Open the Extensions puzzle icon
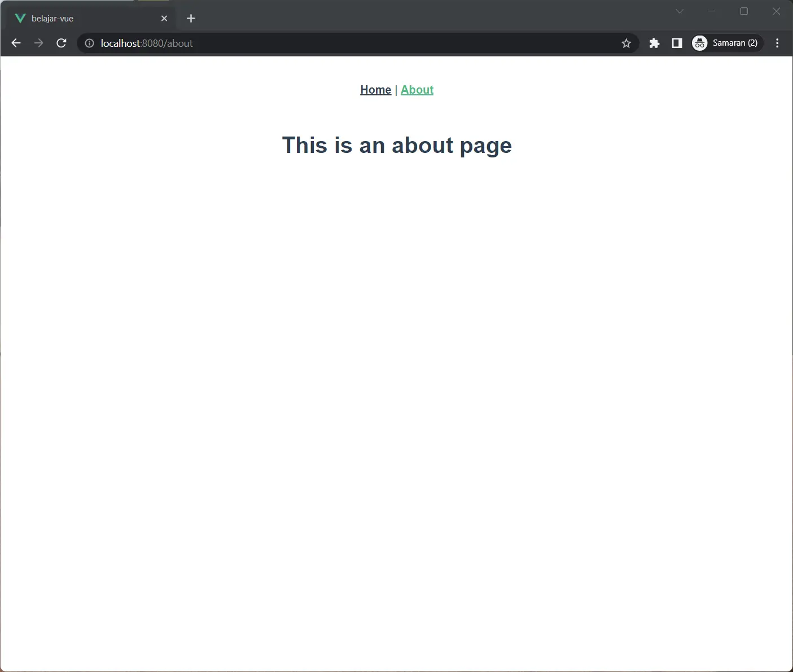Image resolution: width=793 pixels, height=672 pixels. [654, 43]
